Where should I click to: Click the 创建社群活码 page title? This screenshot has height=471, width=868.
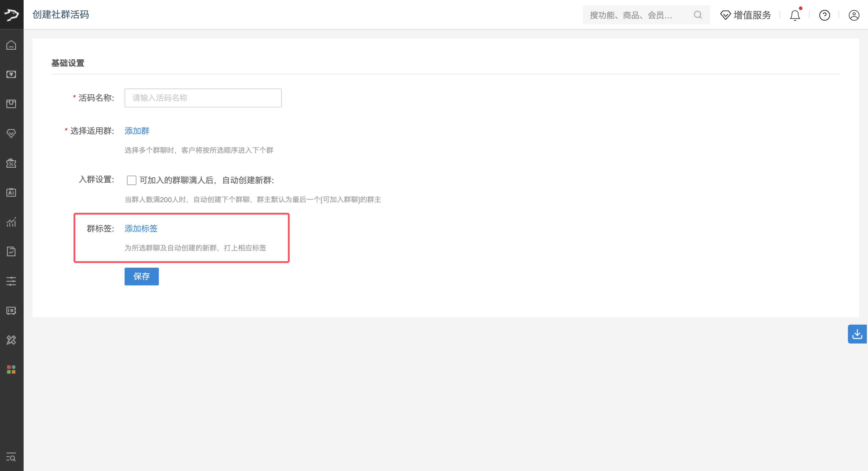tap(61, 14)
